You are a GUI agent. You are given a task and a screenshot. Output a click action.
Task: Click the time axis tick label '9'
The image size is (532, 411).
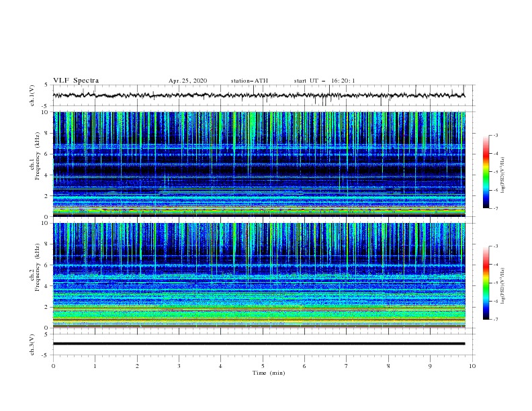(x=430, y=366)
